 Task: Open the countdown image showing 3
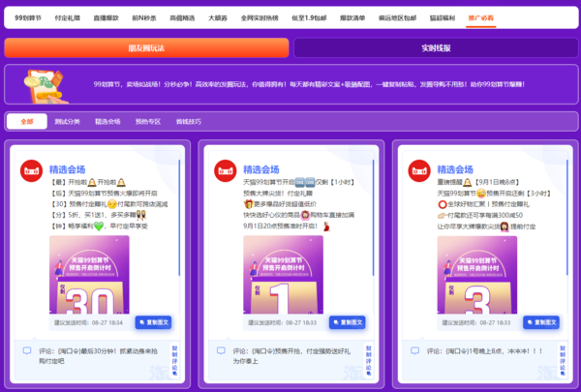tap(477, 275)
